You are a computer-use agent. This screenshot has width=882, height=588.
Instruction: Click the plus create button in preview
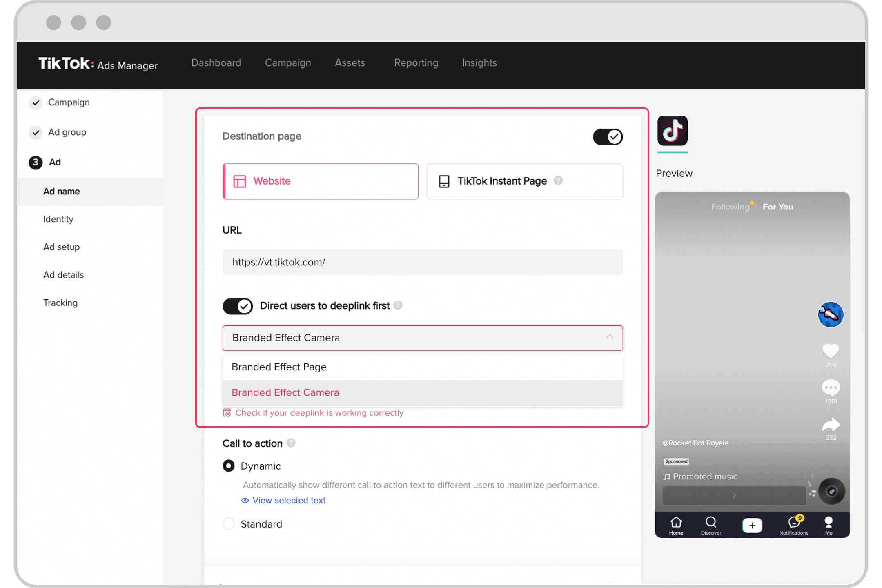tap(752, 526)
